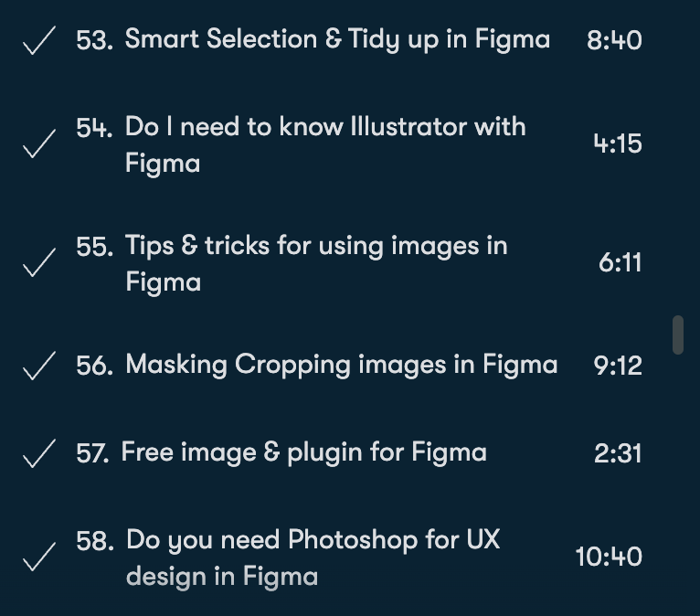Open Masking Cropping images in Figma

(341, 366)
